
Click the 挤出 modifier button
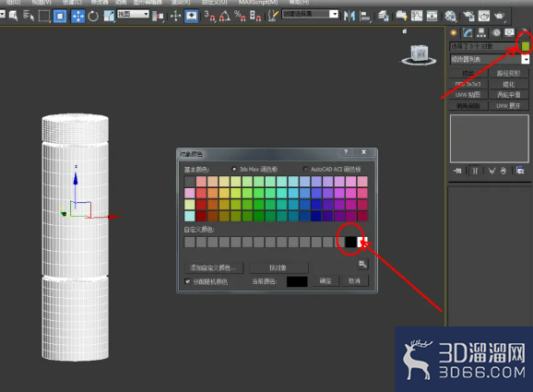pyautogui.click(x=468, y=74)
